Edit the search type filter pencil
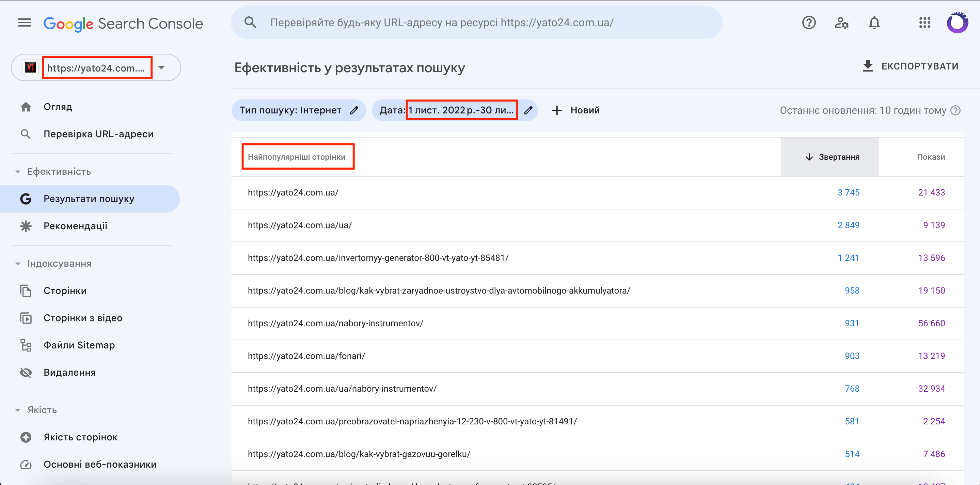The width and height of the screenshot is (980, 485). 354,110
